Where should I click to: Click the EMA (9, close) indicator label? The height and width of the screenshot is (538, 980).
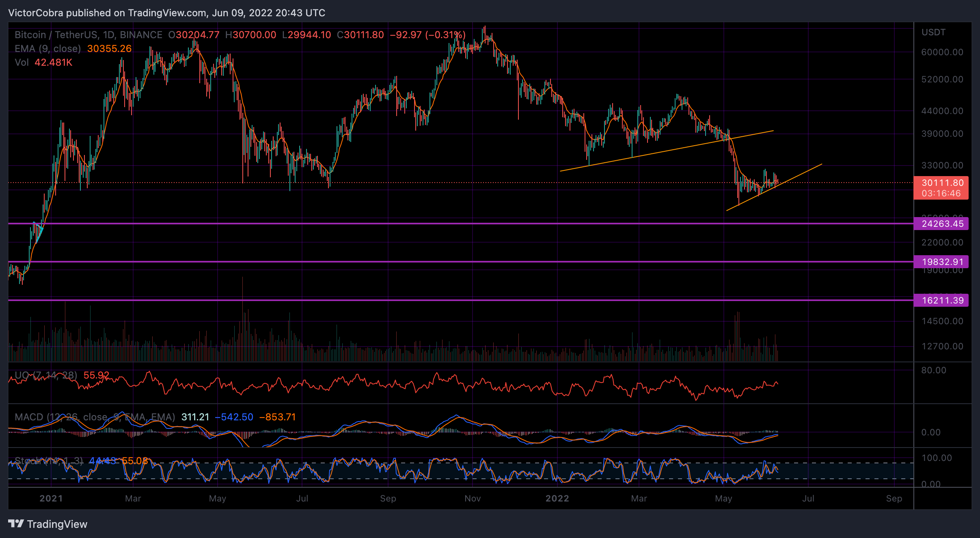tap(48, 49)
